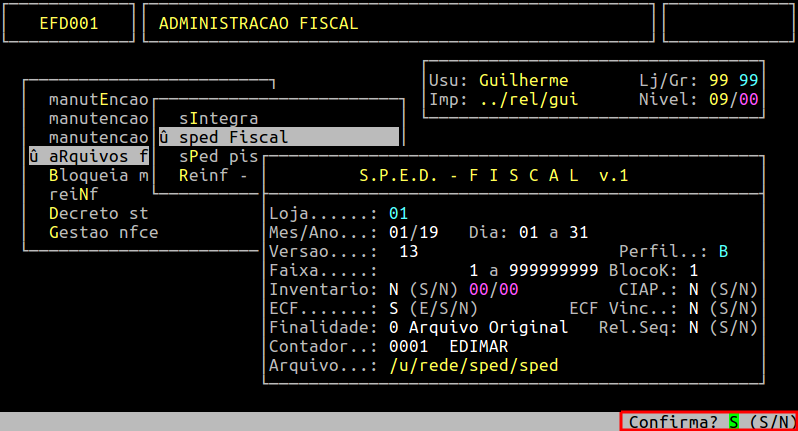798x431 pixels.
Task: Click the EFD001 program code box
Action: point(69,23)
